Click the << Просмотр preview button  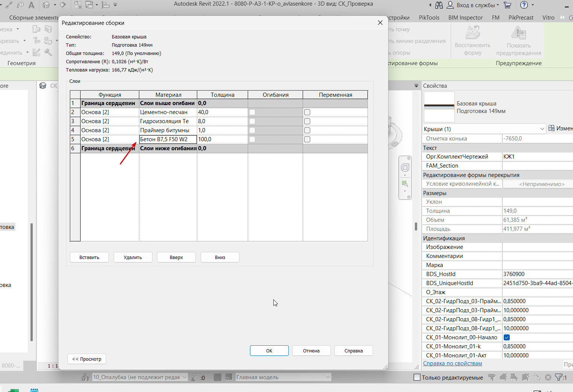(87, 359)
